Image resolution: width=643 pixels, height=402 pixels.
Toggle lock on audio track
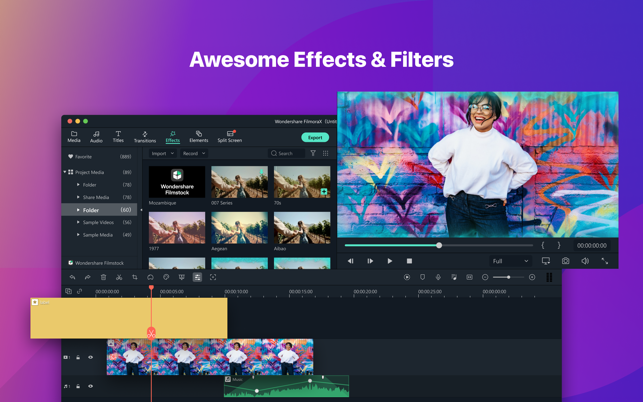[78, 386]
